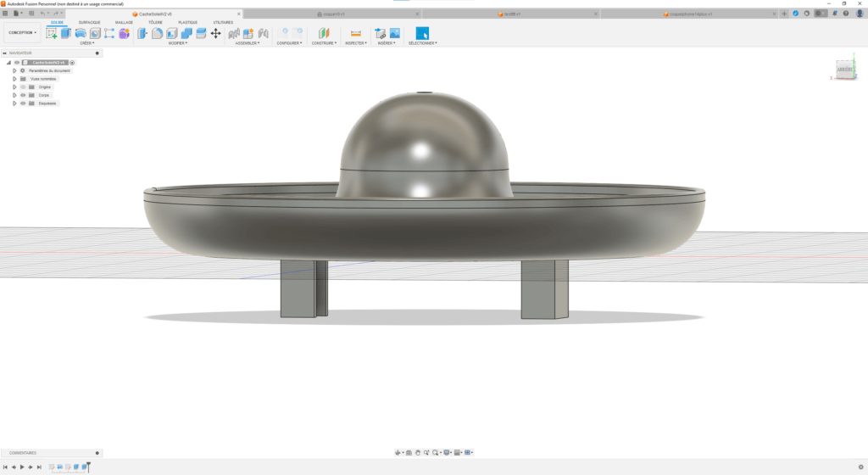Close the CacheSoleilV2 v5 document tab
Screen dimensions: 868x475
[238, 14]
